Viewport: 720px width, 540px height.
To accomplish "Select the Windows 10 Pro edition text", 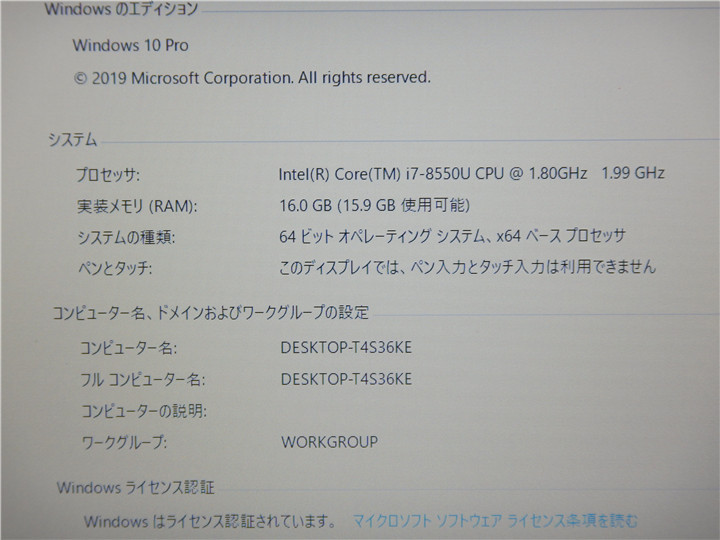I will click(x=130, y=45).
